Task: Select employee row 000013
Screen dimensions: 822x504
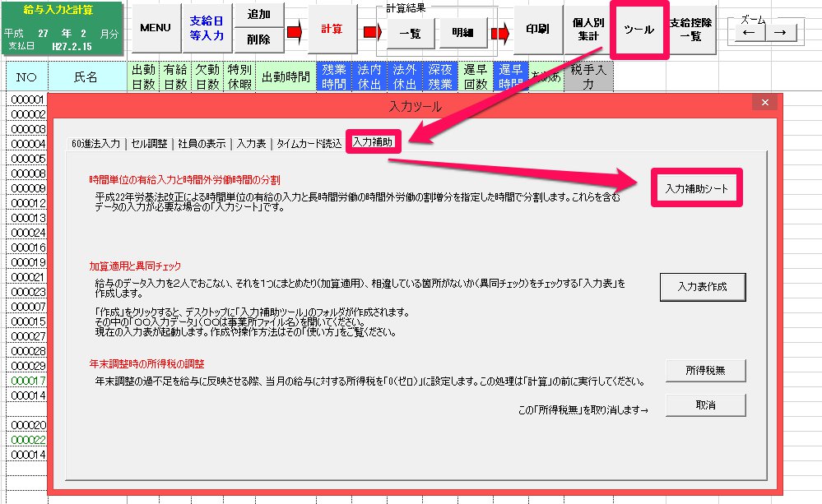Action: pyautogui.click(x=27, y=218)
